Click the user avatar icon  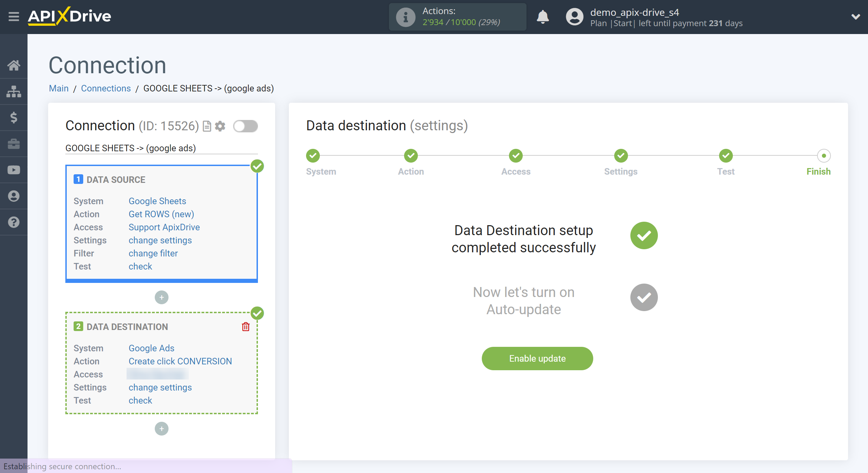click(575, 17)
